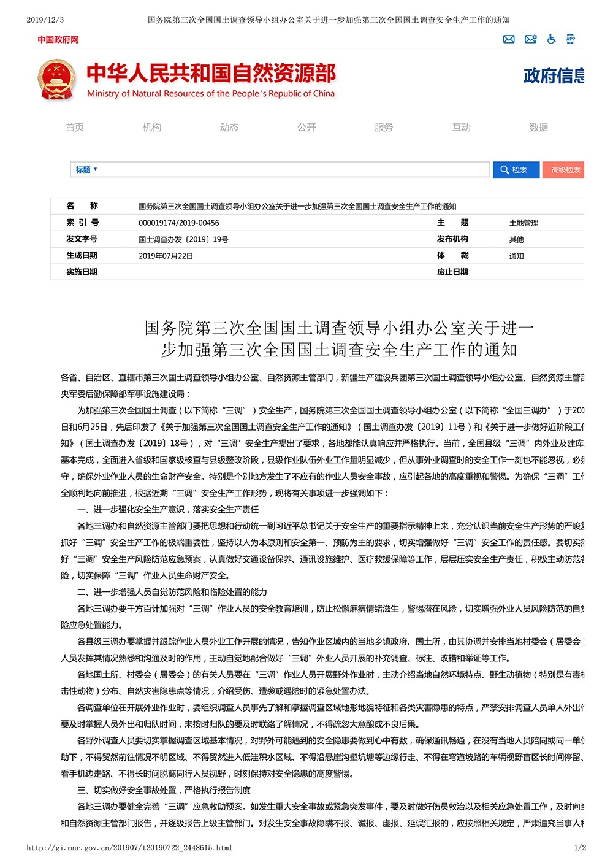Click the plain envelope mail icon
Image resolution: width=613 pixels, height=868 pixels.
click(509, 39)
